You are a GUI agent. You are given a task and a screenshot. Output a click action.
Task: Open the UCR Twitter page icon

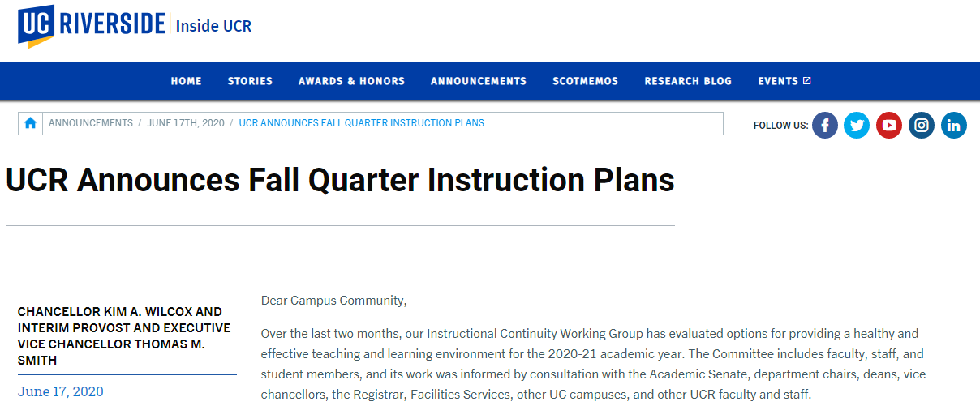857,125
